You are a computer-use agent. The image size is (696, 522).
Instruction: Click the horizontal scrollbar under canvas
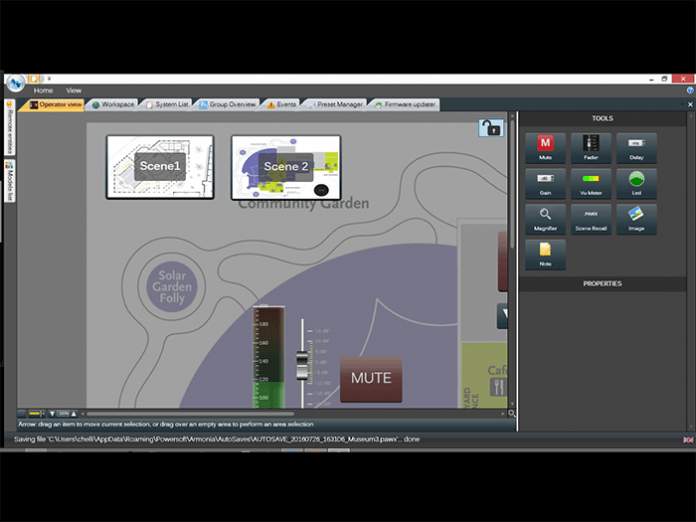click(190, 414)
